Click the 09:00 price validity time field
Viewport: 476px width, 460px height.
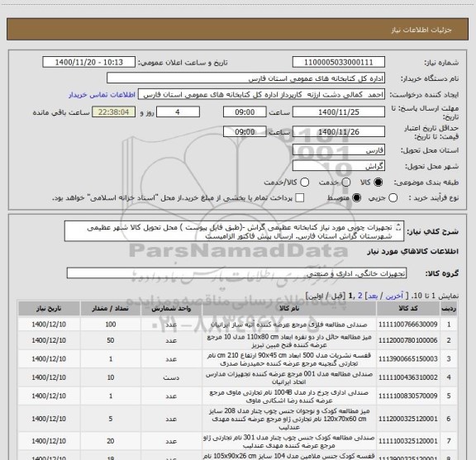[245, 131]
